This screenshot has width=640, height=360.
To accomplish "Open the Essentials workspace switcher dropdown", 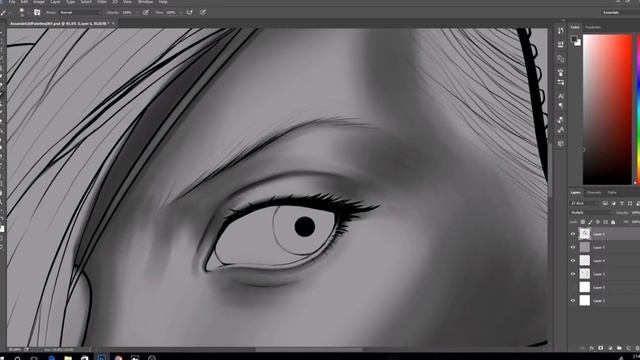I will 620,12.
